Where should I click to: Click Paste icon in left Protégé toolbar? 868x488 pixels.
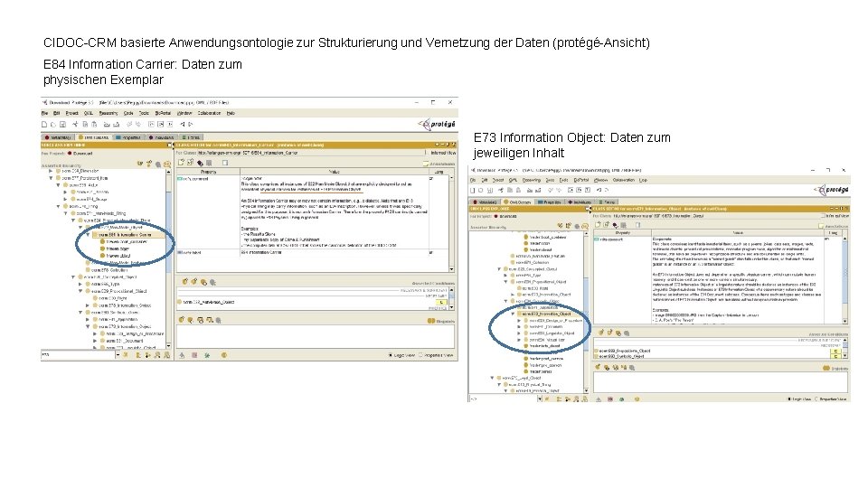pos(94,125)
